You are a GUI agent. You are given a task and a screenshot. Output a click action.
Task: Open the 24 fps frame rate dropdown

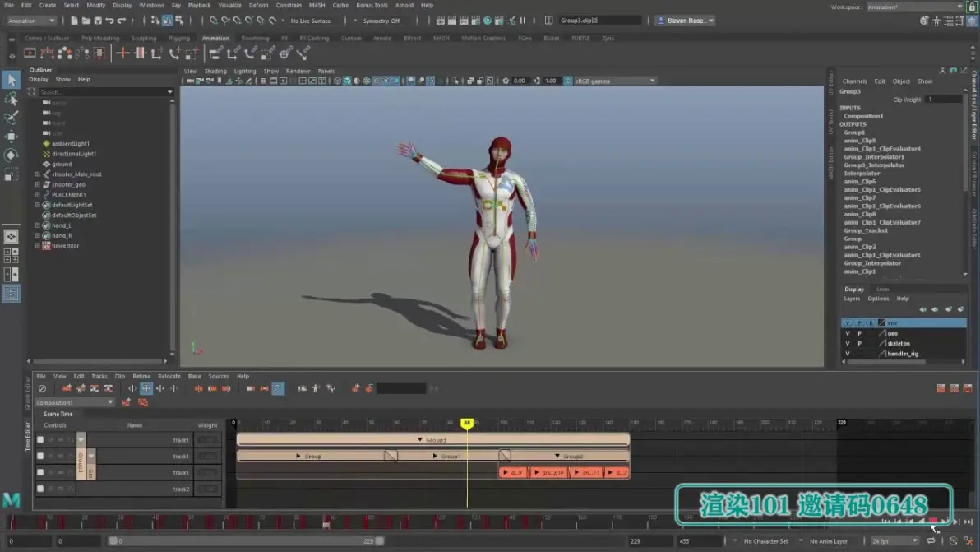click(x=894, y=541)
